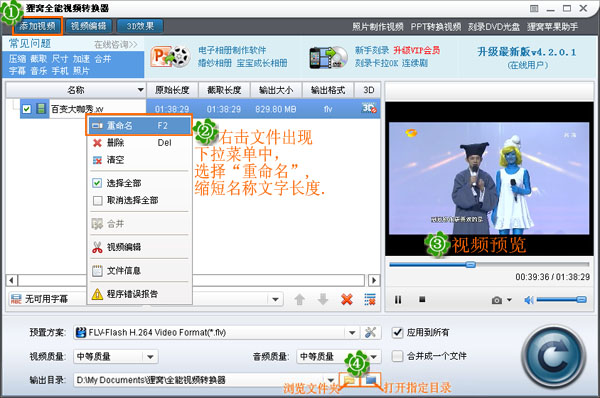This screenshot has height=398, width=600.
Task: Open preset settings wrench icon
Action: (370, 333)
